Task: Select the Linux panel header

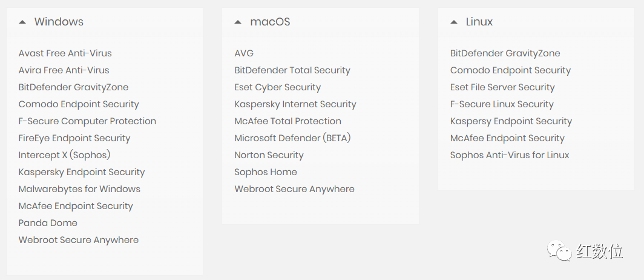Action: 479,22
